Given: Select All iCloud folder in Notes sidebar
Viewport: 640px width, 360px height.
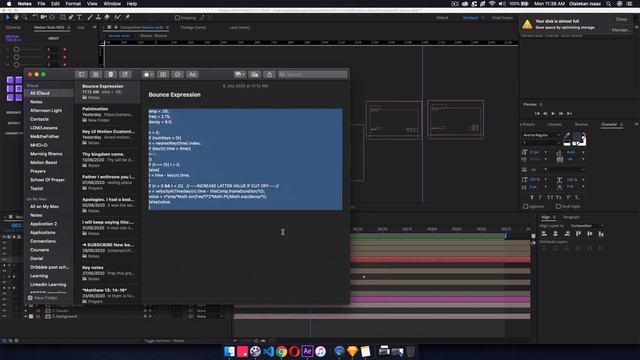Looking at the screenshot, I should [x=49, y=93].
